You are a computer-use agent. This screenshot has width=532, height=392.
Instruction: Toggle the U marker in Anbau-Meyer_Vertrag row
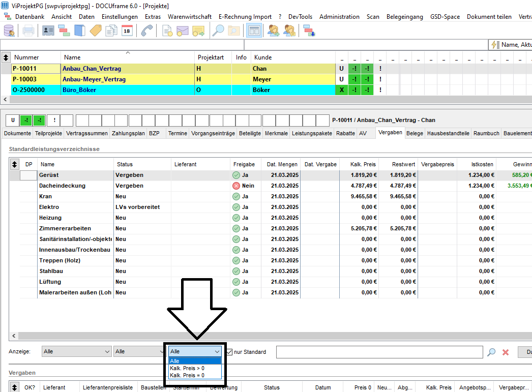coord(342,79)
